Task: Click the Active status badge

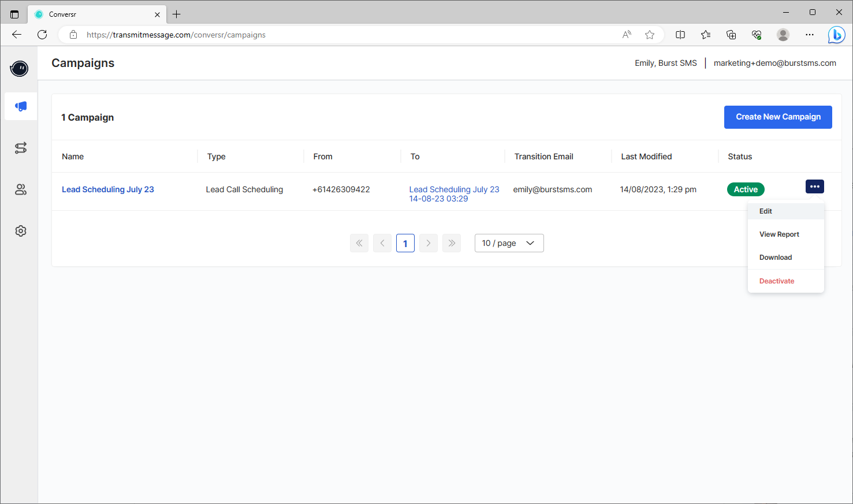Action: tap(746, 189)
